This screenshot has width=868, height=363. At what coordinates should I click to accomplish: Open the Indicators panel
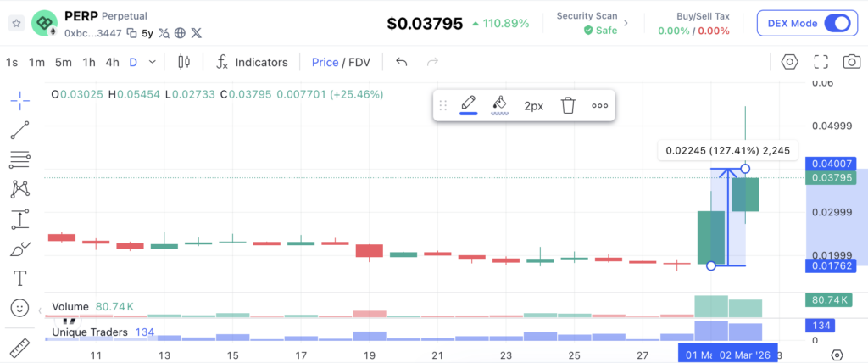pos(253,63)
